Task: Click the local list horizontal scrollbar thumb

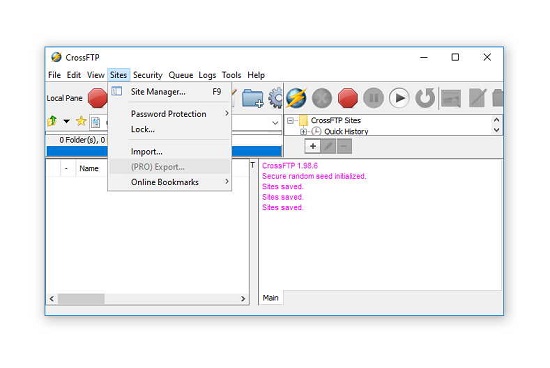Action: click(x=81, y=299)
